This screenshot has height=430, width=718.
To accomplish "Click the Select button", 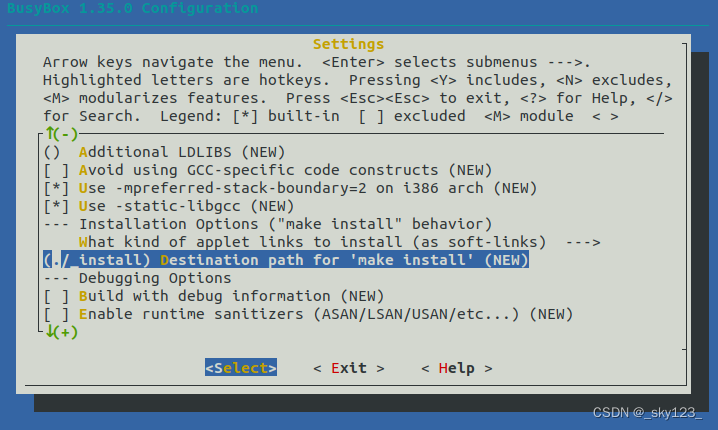I will tap(241, 368).
